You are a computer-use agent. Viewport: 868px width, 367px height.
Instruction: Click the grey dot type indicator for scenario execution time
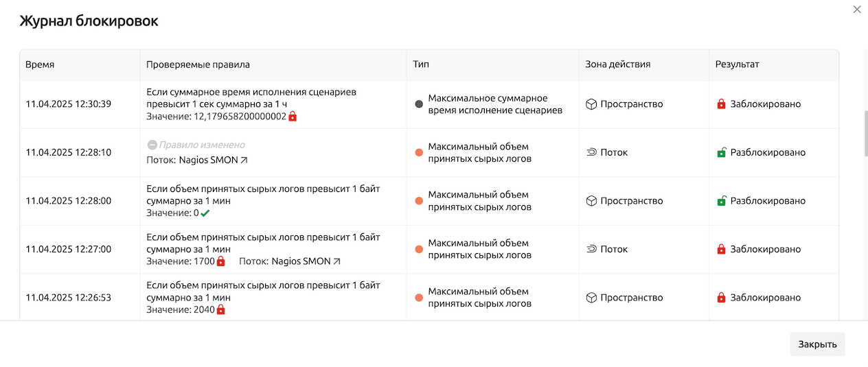pos(419,104)
